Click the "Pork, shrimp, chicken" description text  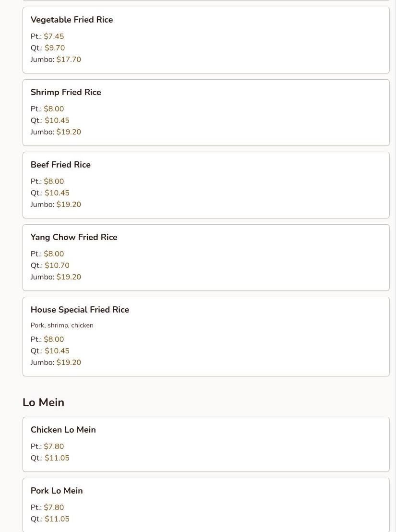point(62,326)
